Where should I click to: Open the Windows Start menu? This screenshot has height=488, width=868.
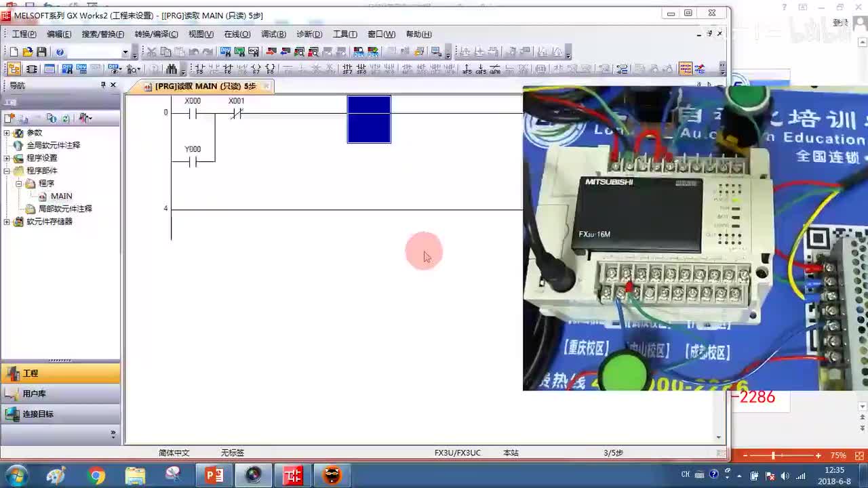click(16, 475)
